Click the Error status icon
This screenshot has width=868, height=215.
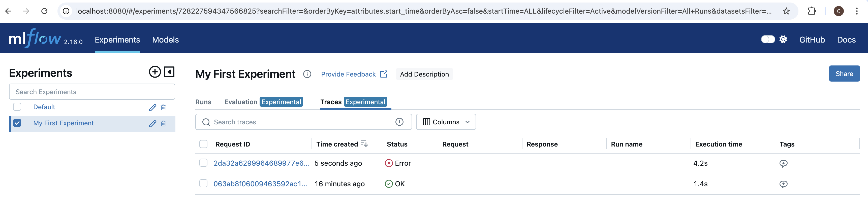(x=389, y=163)
